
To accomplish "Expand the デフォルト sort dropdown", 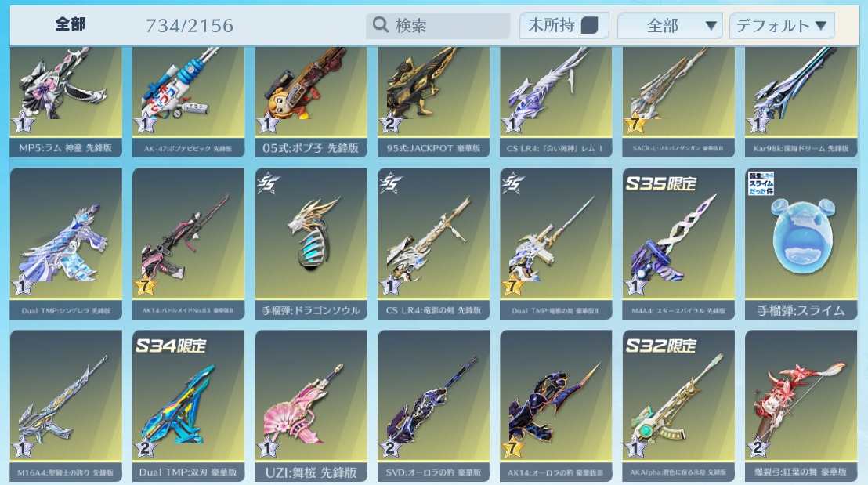I will click(x=782, y=26).
